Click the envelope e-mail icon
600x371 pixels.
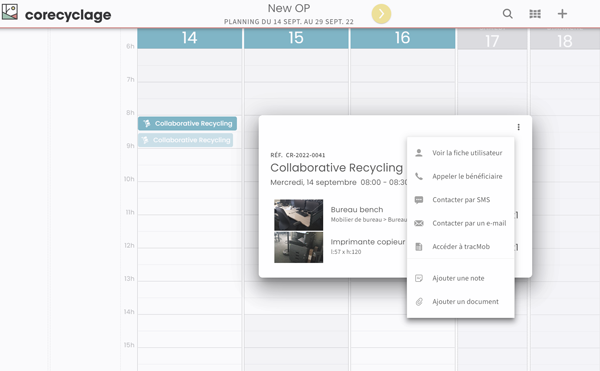pos(419,223)
